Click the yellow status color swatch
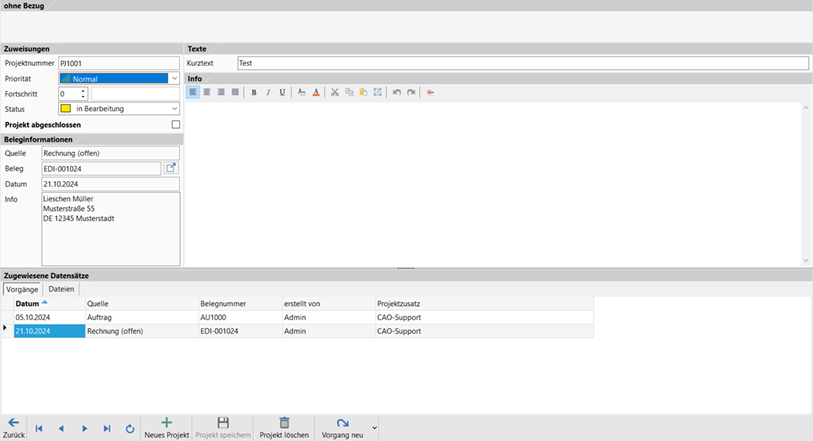 click(x=66, y=108)
